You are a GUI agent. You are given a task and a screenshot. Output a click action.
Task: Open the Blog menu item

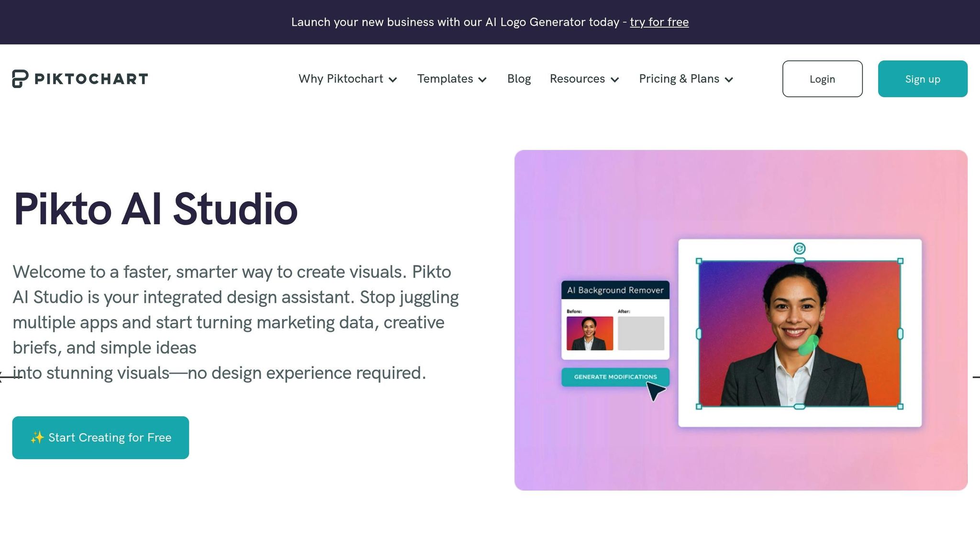pyautogui.click(x=519, y=79)
